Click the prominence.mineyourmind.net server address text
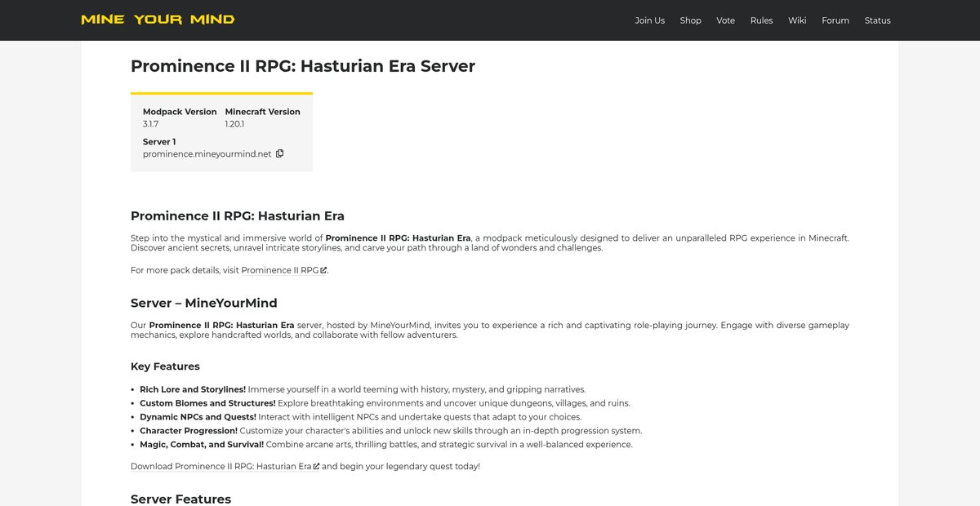This screenshot has width=980, height=506. pyautogui.click(x=207, y=153)
